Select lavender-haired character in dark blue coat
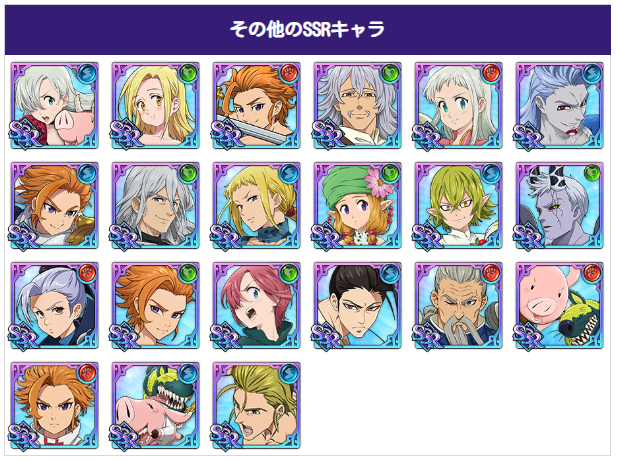Image resolution: width=618 pixels, height=462 pixels. [54, 306]
